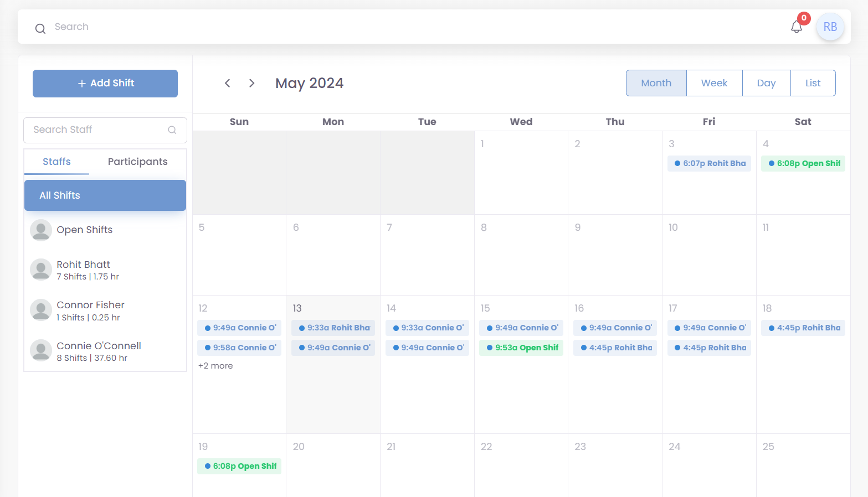The height and width of the screenshot is (497, 868).
Task: Open the 6:07p Rohit Bhatt shift on May 3
Action: pyautogui.click(x=709, y=163)
